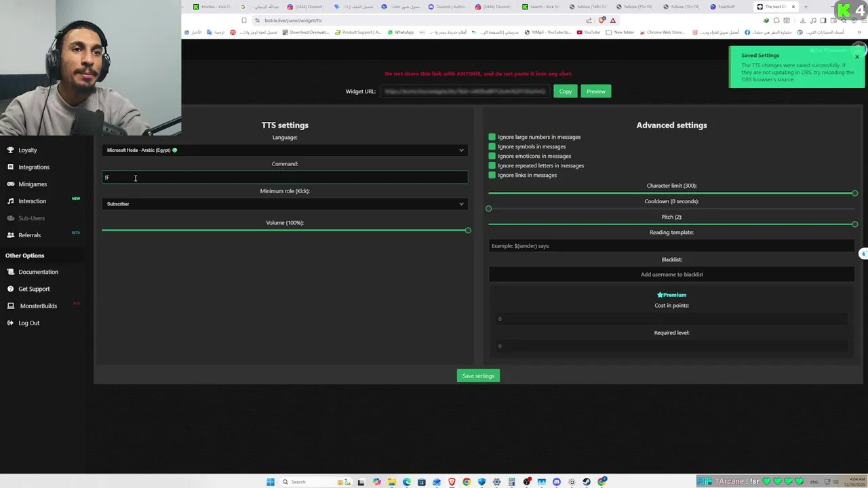
Task: Click the bookmark icon left of address bar
Action: click(x=244, y=20)
